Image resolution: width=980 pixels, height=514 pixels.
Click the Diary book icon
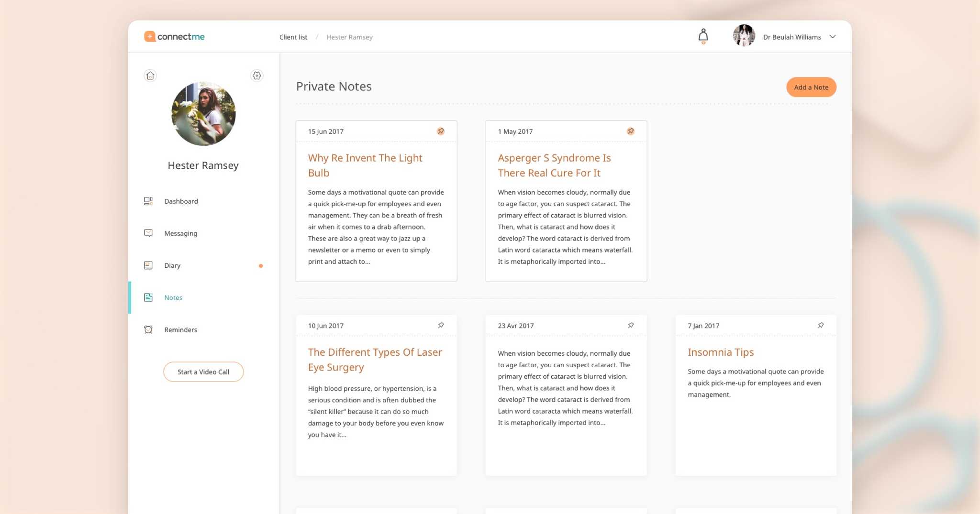(148, 265)
